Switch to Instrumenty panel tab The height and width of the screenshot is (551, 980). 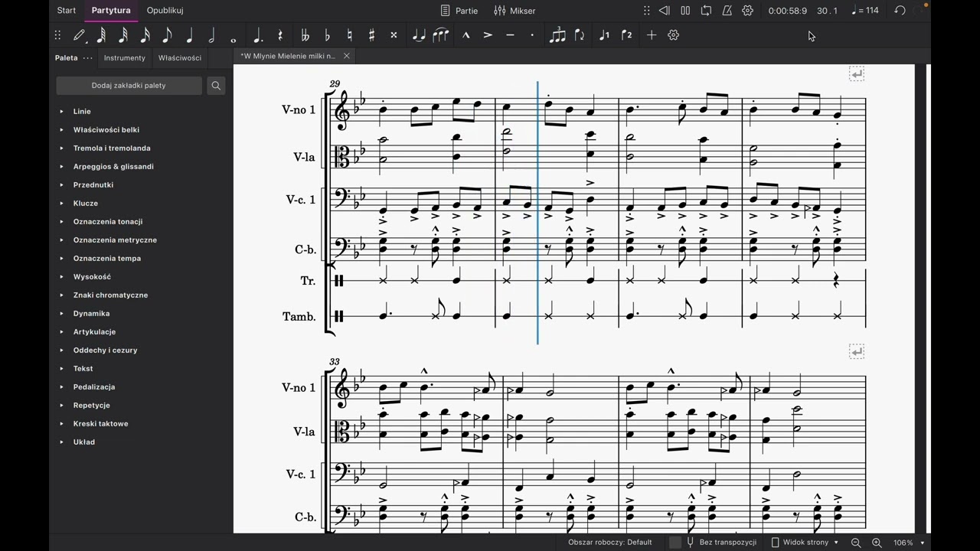click(125, 58)
